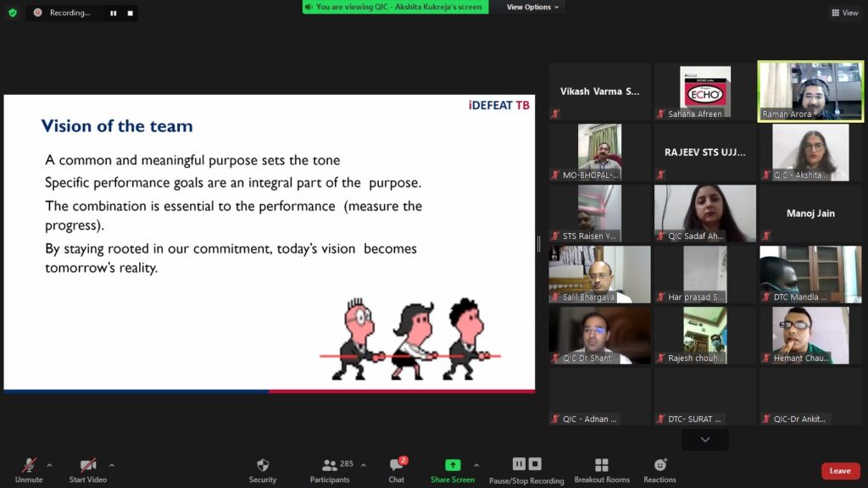Open audio settings arrow beside Unmute

click(49, 465)
